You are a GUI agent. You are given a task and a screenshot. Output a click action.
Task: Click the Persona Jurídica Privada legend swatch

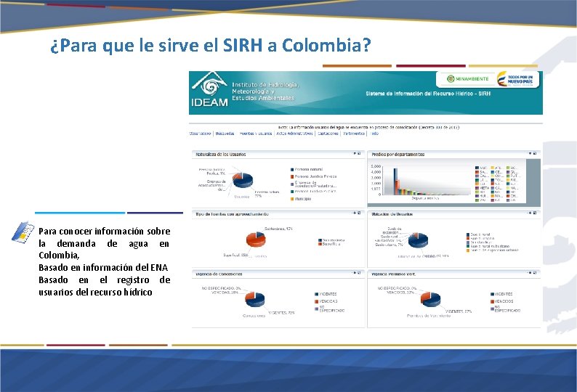point(292,176)
